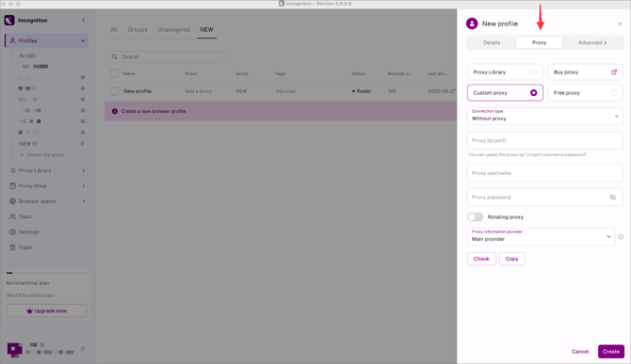631x364 pixels.
Task: Switch to the Groups tab
Action: [138, 30]
